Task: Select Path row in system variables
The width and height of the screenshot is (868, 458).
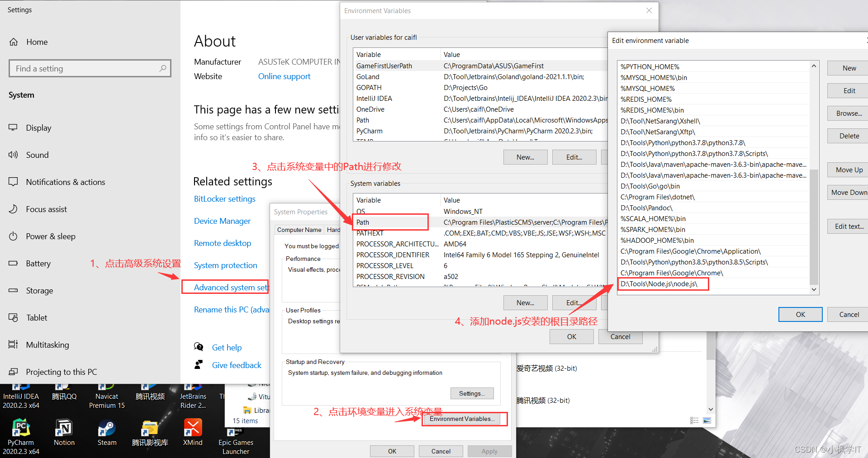Action: (x=480, y=222)
